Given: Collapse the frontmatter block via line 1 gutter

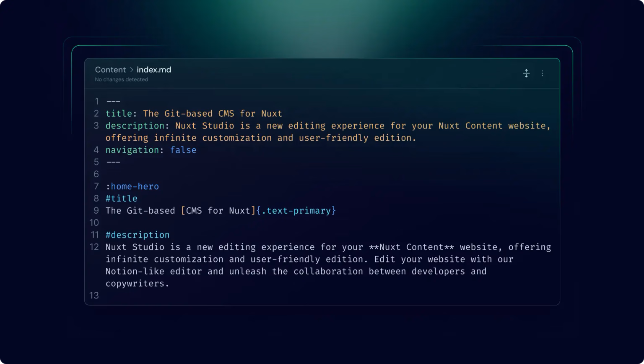Looking at the screenshot, I should tap(96, 101).
